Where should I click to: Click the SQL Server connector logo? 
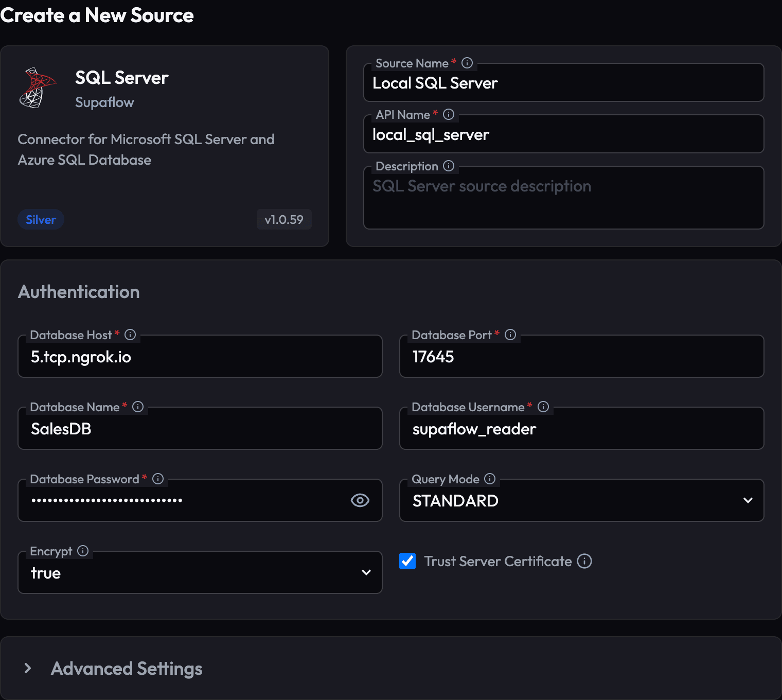coord(37,87)
